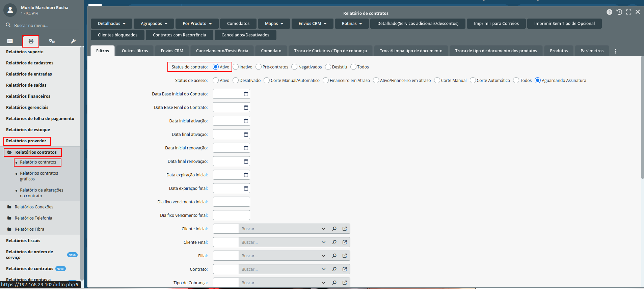Click search magnifier for Cliente Final
Viewport: 644px width, 289px height.
pyautogui.click(x=334, y=242)
